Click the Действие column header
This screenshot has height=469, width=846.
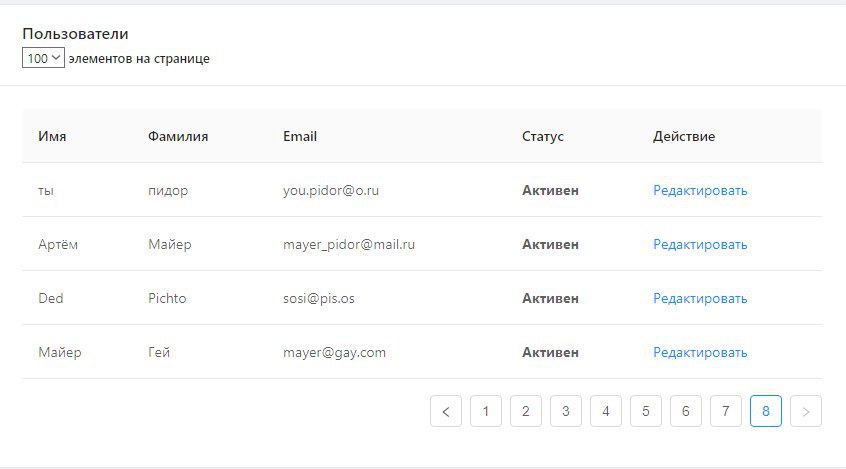(x=684, y=136)
